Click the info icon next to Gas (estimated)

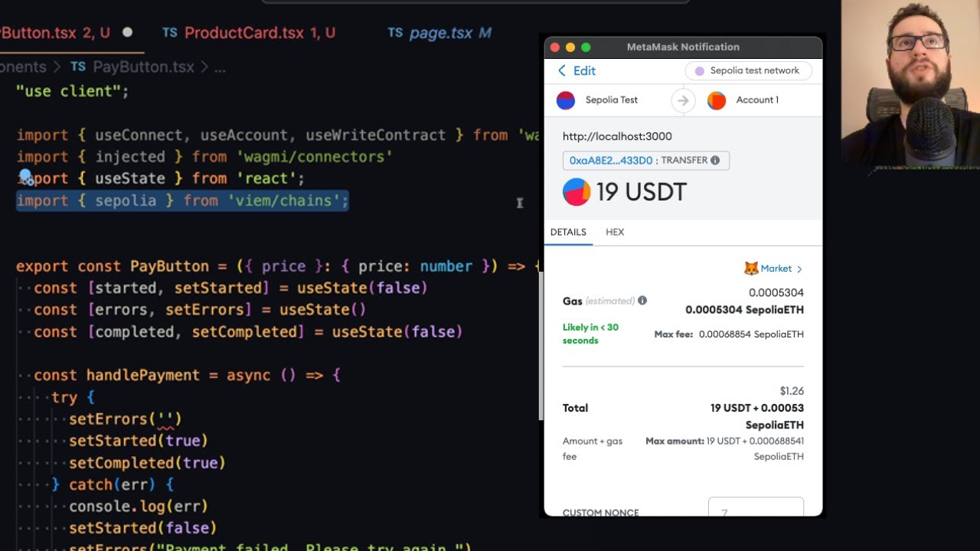[642, 301]
